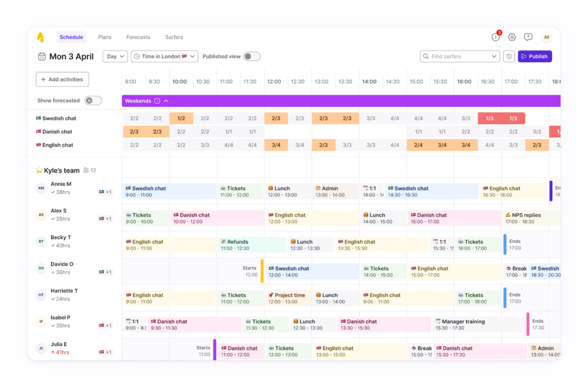This screenshot has height=388, width=588.
Task: Click the history clock icon beside Publish
Action: click(x=509, y=56)
